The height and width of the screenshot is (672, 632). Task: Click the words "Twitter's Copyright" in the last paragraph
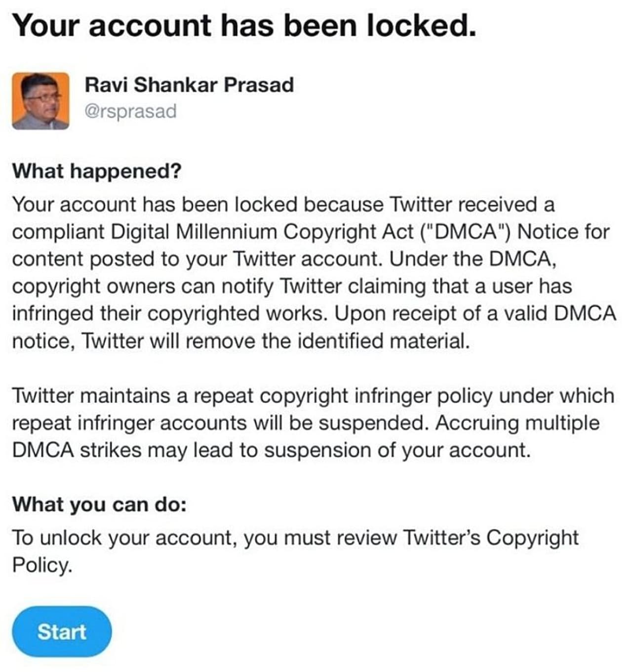coord(491,538)
